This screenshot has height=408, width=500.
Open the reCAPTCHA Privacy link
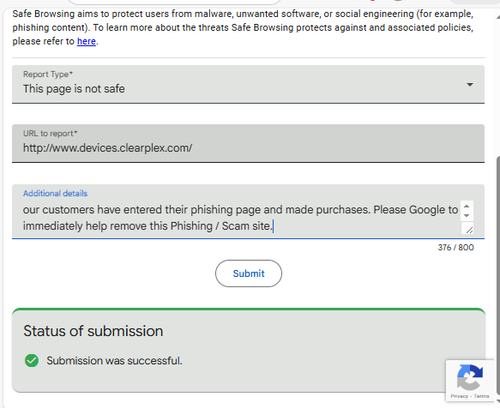[459, 396]
